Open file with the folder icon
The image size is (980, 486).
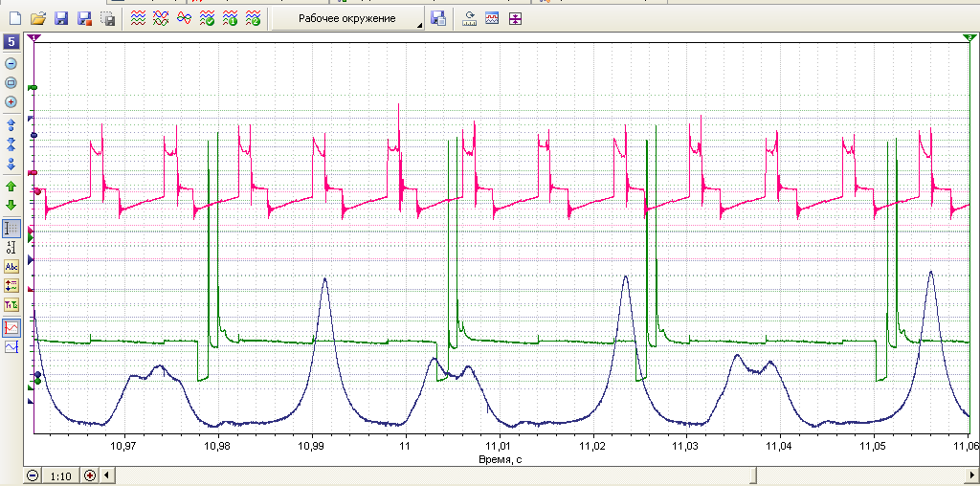(x=38, y=19)
